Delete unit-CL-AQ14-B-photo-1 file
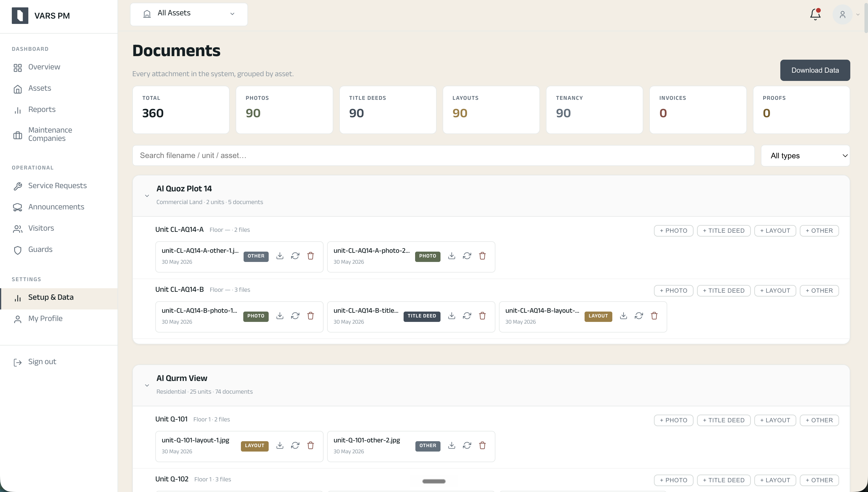This screenshot has width=868, height=492. pyautogui.click(x=311, y=316)
